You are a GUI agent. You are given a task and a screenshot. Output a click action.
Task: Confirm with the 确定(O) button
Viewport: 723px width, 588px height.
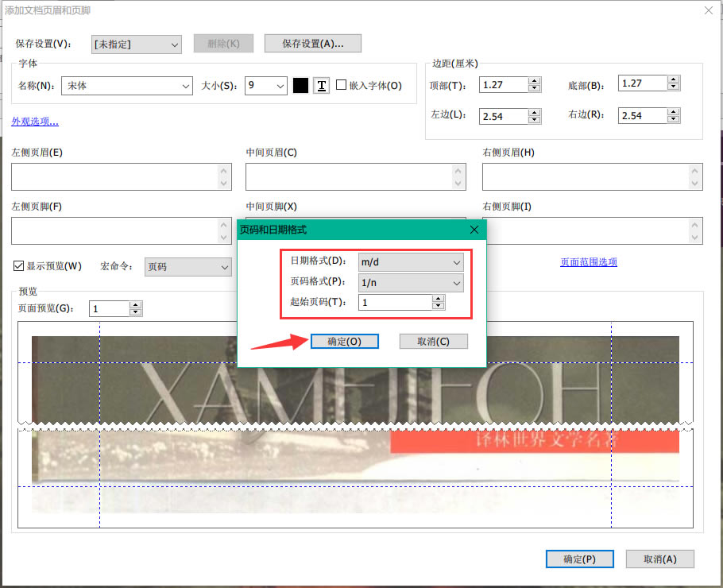pyautogui.click(x=345, y=341)
